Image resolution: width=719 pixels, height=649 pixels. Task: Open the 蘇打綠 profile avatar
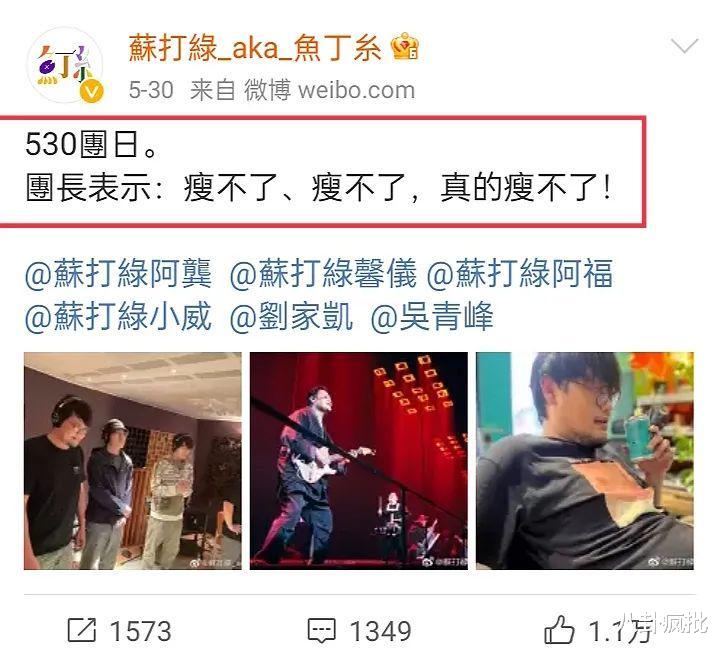[65, 65]
